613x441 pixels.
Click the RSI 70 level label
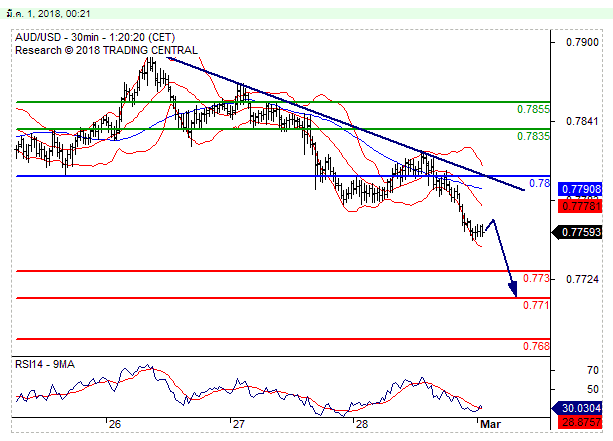click(x=593, y=370)
